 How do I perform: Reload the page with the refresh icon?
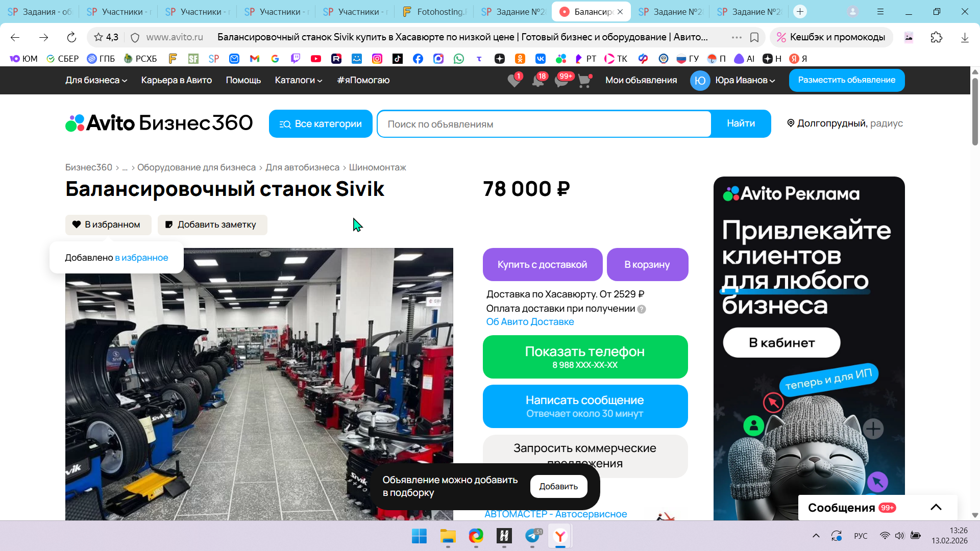pyautogui.click(x=71, y=37)
